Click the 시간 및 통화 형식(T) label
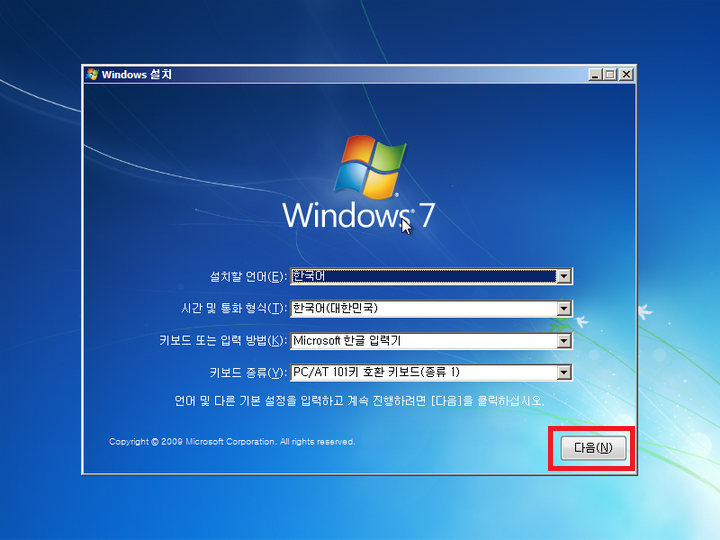The height and width of the screenshot is (540, 720). coord(234,308)
